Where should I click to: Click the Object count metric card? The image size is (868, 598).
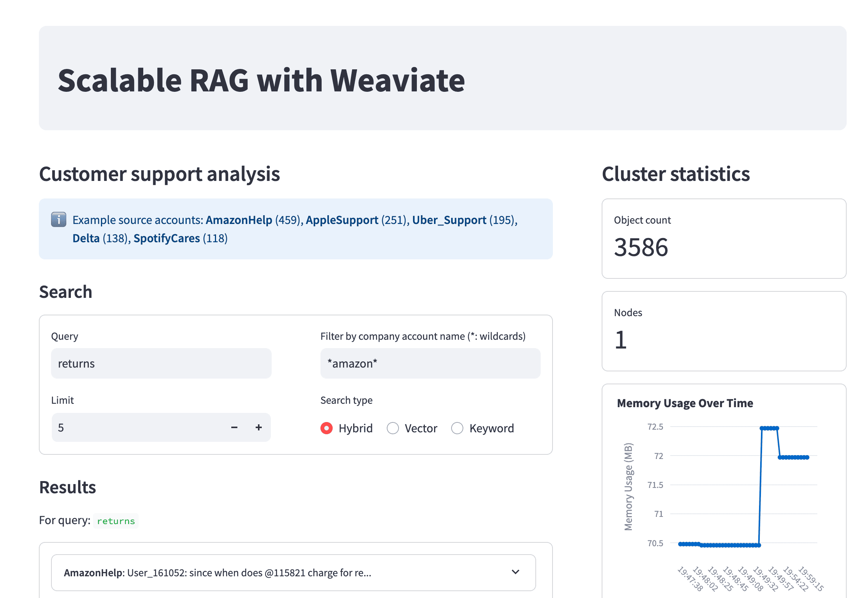[724, 239]
